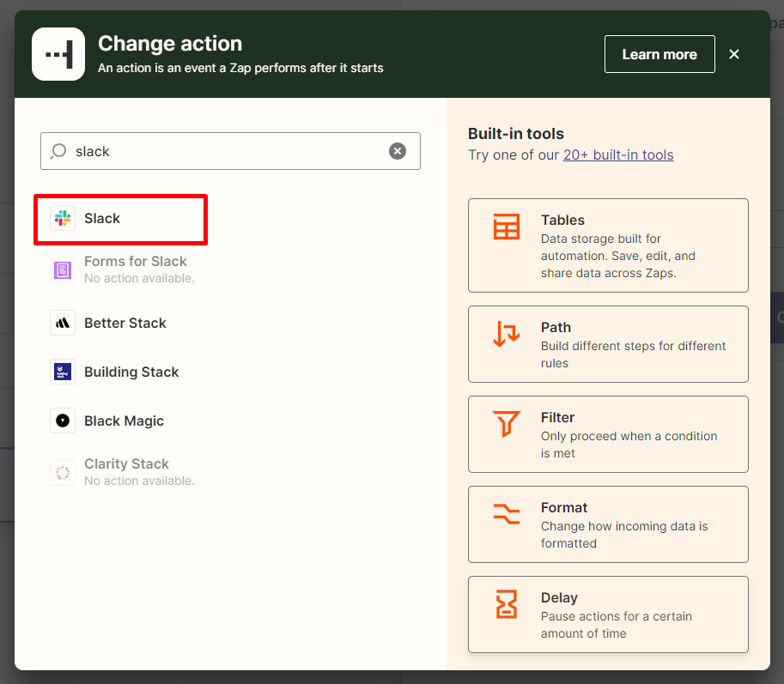Image resolution: width=784 pixels, height=684 pixels.
Task: Click the Delay hourglass icon
Action: [x=507, y=604]
